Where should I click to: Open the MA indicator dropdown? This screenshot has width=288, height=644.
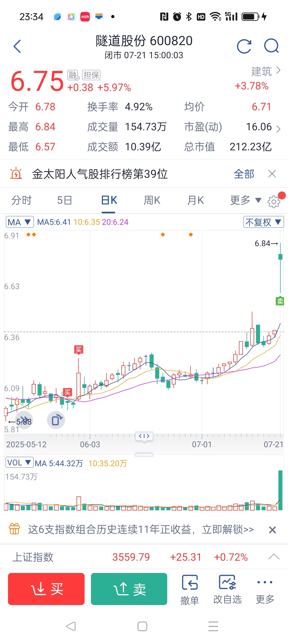(x=20, y=222)
